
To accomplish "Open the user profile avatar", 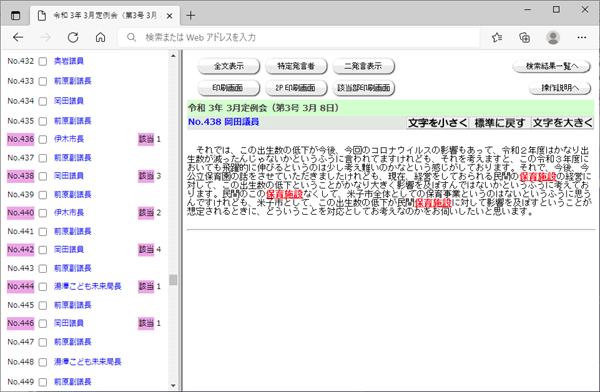I will click(553, 37).
